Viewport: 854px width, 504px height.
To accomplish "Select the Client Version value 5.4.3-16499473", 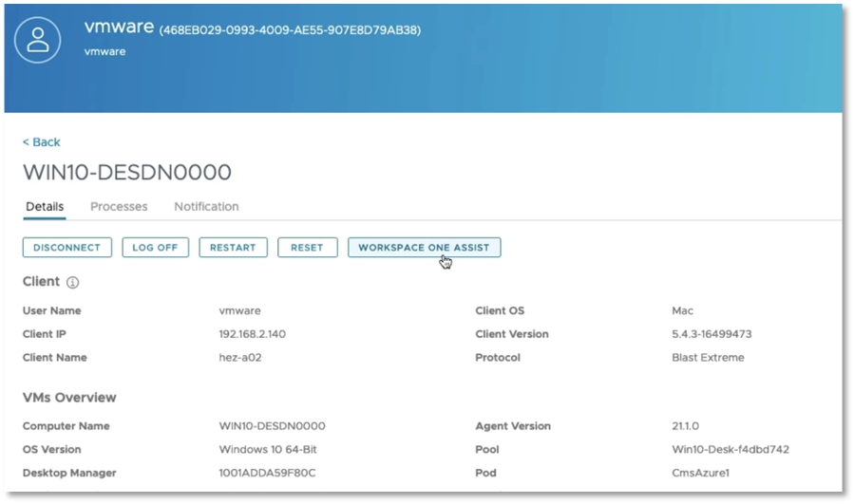I will click(712, 334).
